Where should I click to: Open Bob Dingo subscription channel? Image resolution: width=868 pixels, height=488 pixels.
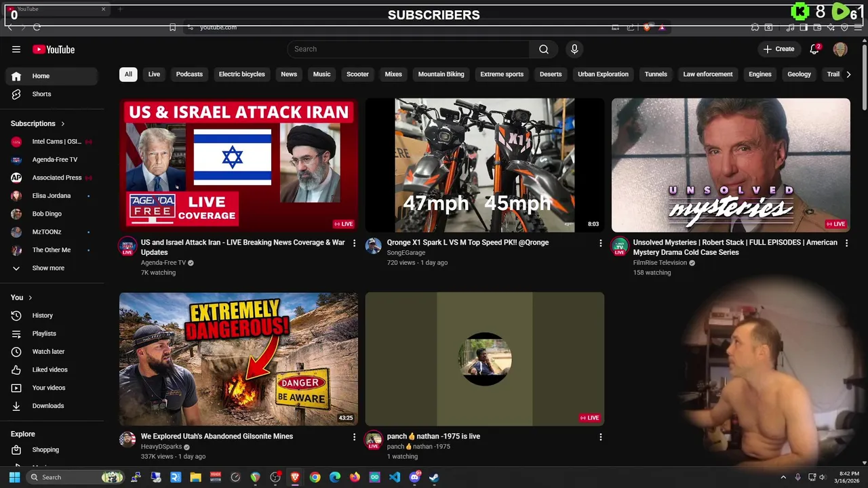tap(53, 213)
